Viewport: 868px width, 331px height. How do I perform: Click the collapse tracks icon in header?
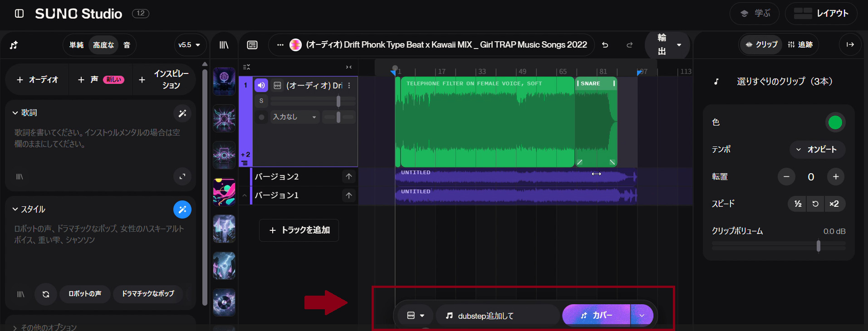pos(246,67)
